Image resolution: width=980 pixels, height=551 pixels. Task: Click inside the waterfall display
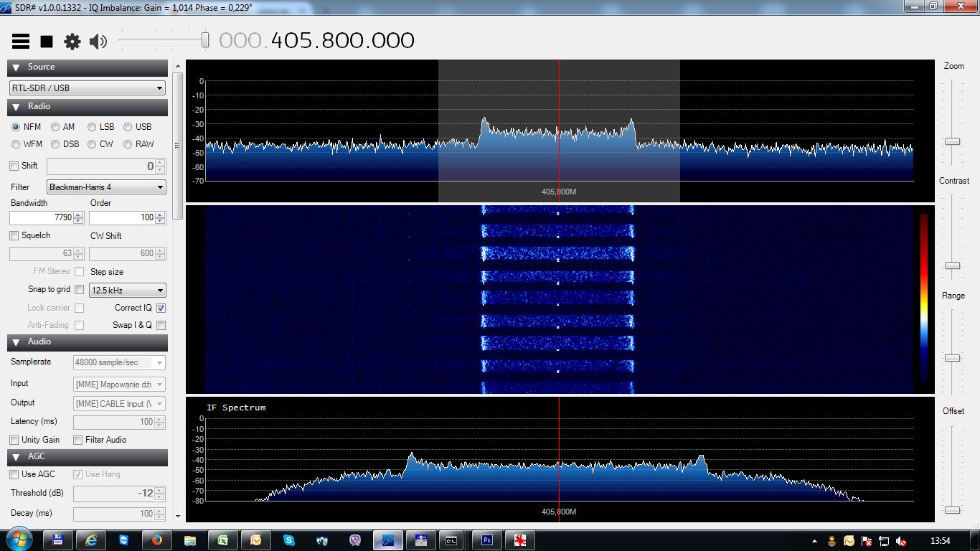(x=560, y=299)
